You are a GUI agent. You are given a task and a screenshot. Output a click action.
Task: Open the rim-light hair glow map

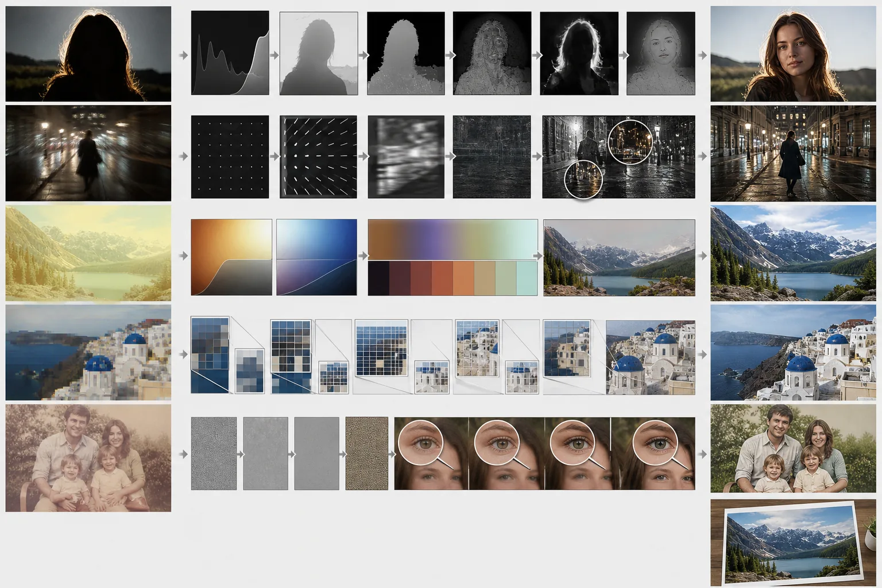(579, 53)
